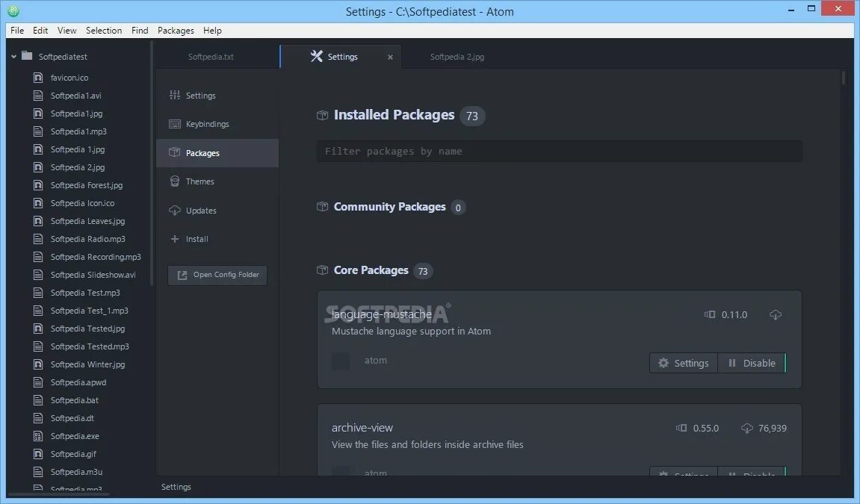
Task: Click the Installed Packages heading icon
Action: coord(323,115)
